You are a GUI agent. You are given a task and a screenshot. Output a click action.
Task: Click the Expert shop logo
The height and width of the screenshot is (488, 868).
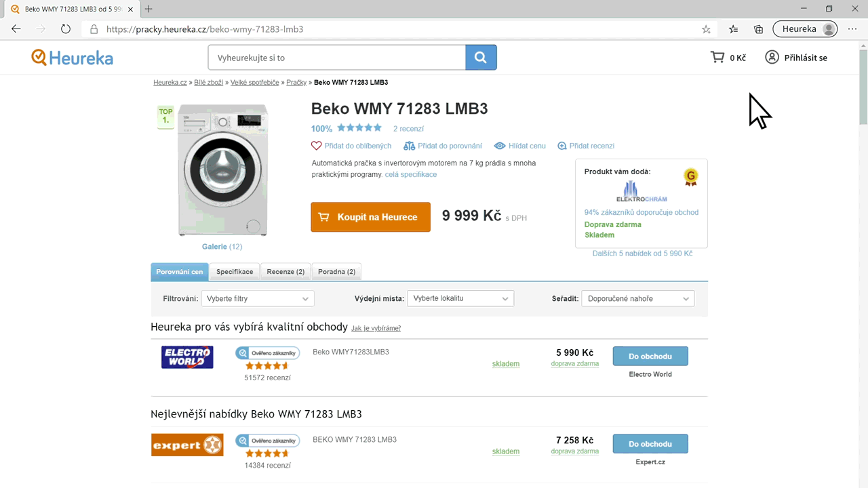187,445
